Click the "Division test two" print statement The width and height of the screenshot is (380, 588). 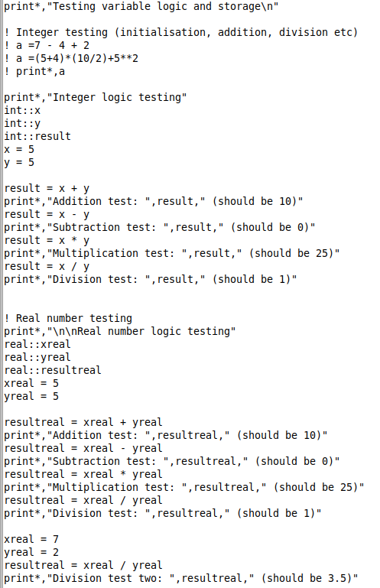(x=181, y=578)
